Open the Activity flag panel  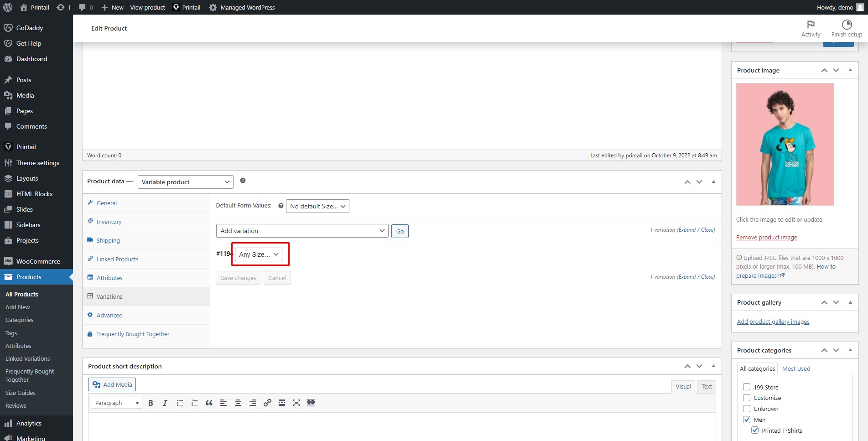click(x=811, y=28)
